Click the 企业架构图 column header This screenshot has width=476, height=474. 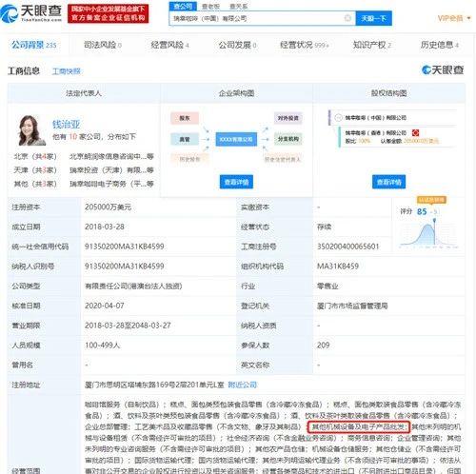[236, 93]
